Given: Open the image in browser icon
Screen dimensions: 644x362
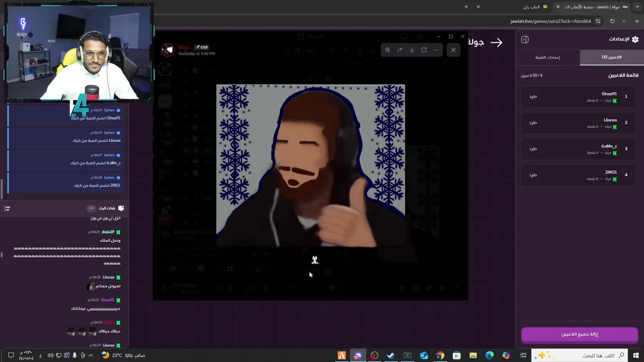Looking at the screenshot, I should (424, 50).
